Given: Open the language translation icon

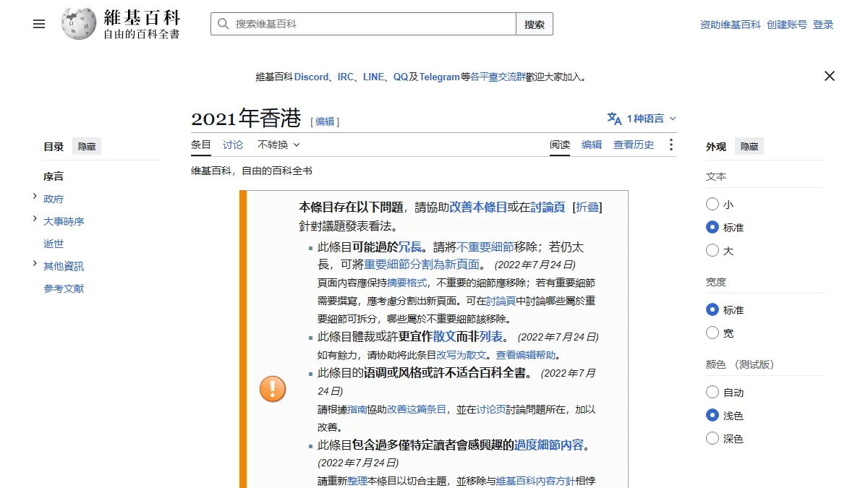Looking at the screenshot, I should pos(614,119).
